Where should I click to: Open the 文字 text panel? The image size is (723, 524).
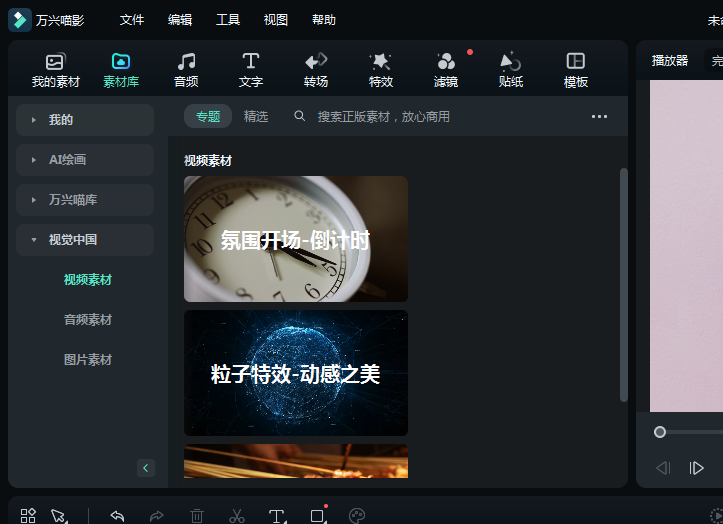(251, 71)
